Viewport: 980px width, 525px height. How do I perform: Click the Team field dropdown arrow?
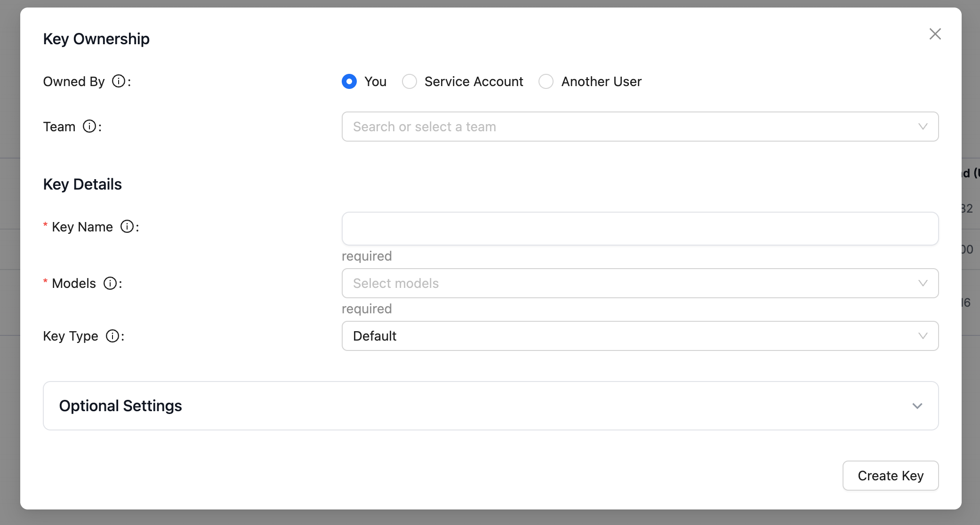923,127
